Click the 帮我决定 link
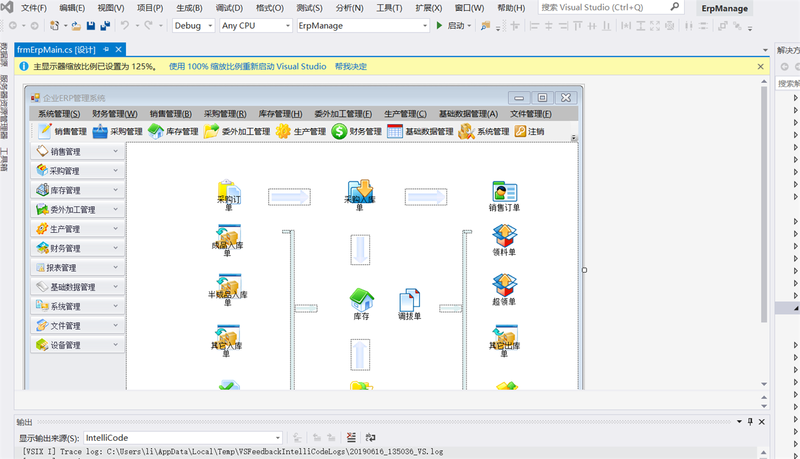The width and height of the screenshot is (800, 459). click(351, 66)
